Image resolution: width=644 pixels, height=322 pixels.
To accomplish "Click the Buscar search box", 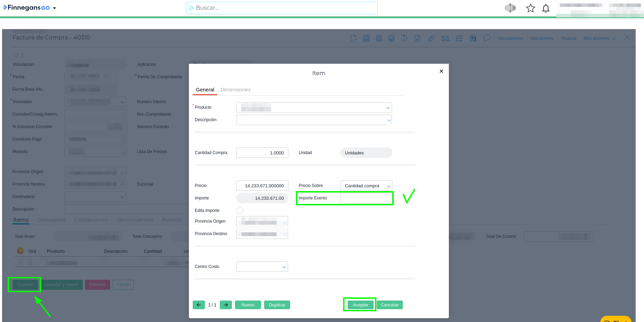I will [x=281, y=8].
